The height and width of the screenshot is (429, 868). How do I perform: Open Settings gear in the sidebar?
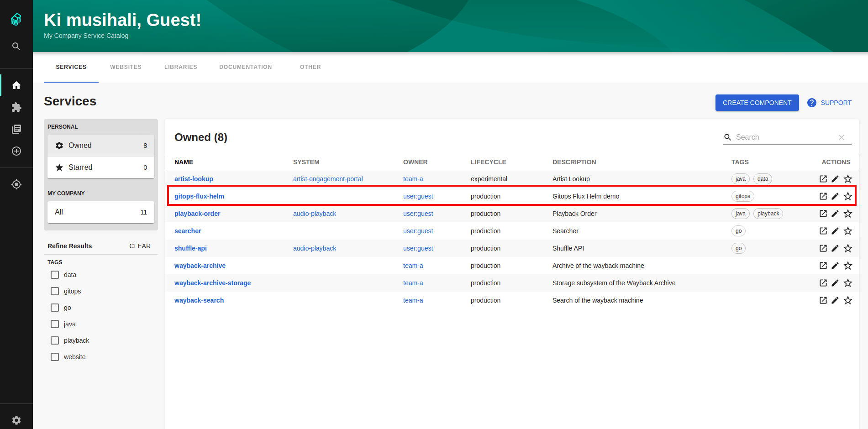pos(16,420)
